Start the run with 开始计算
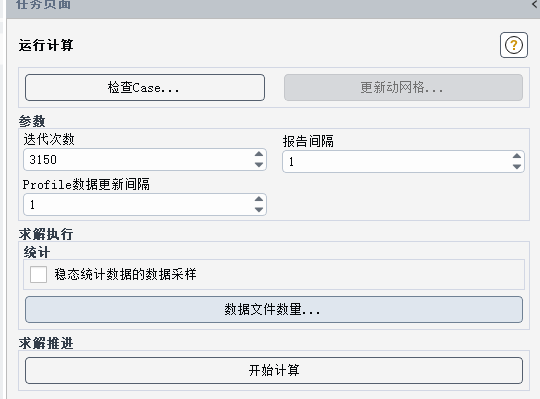The width and height of the screenshot is (540, 399). pyautogui.click(x=274, y=370)
